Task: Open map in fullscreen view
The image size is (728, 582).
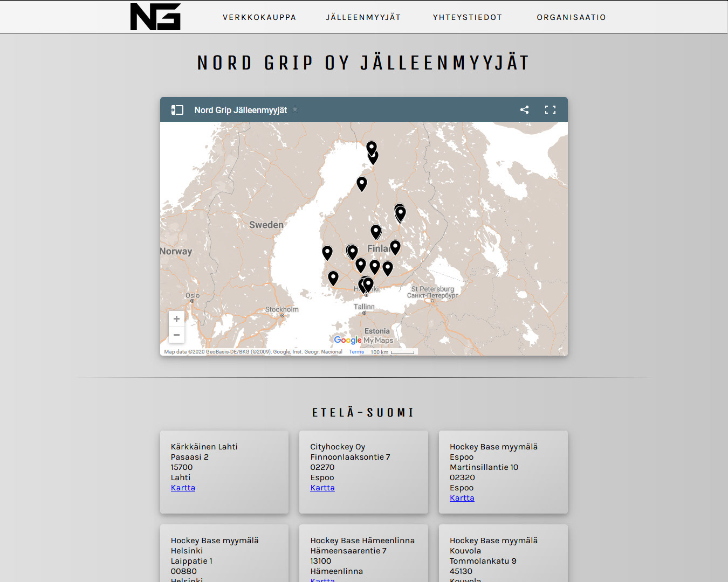Action: tap(550, 110)
